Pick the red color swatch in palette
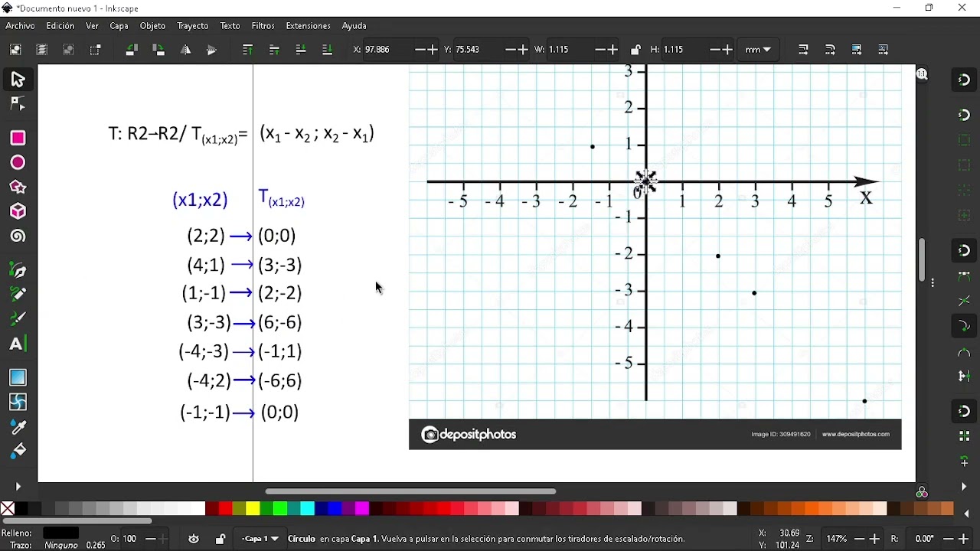 click(225, 509)
